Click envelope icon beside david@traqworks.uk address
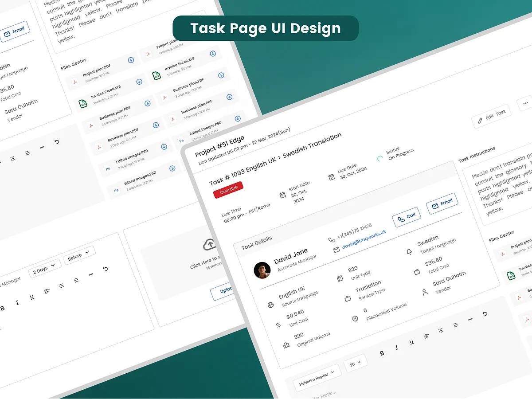This screenshot has height=399, width=532. point(336,250)
